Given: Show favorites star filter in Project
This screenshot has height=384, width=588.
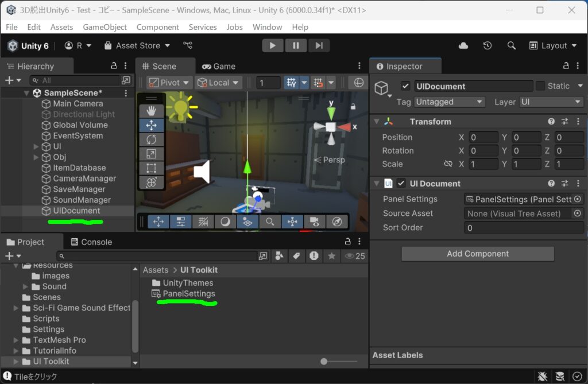Looking at the screenshot, I should point(331,256).
